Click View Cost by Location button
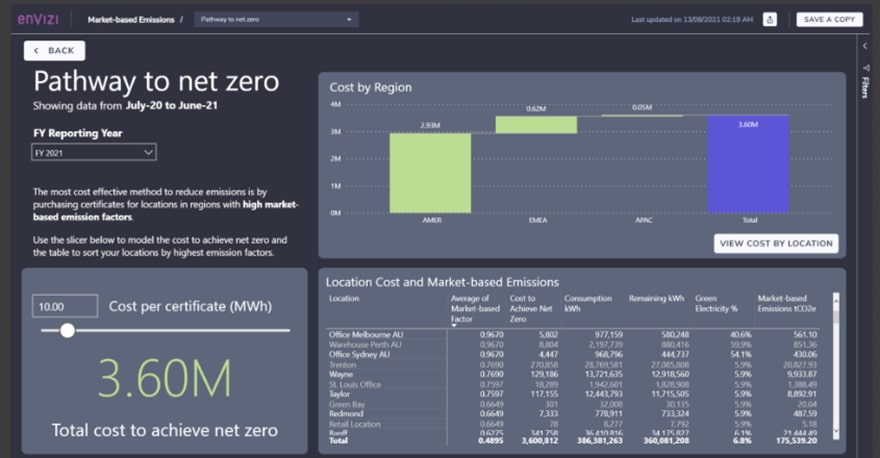880x458 pixels. click(776, 243)
